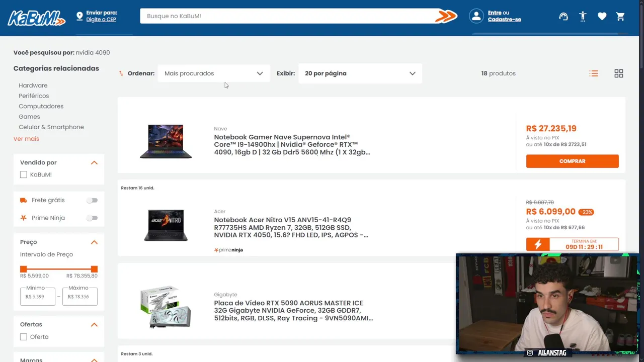Screen dimensions: 644x362
Task: Click the Busque no KaBuM! search field
Action: click(287, 16)
